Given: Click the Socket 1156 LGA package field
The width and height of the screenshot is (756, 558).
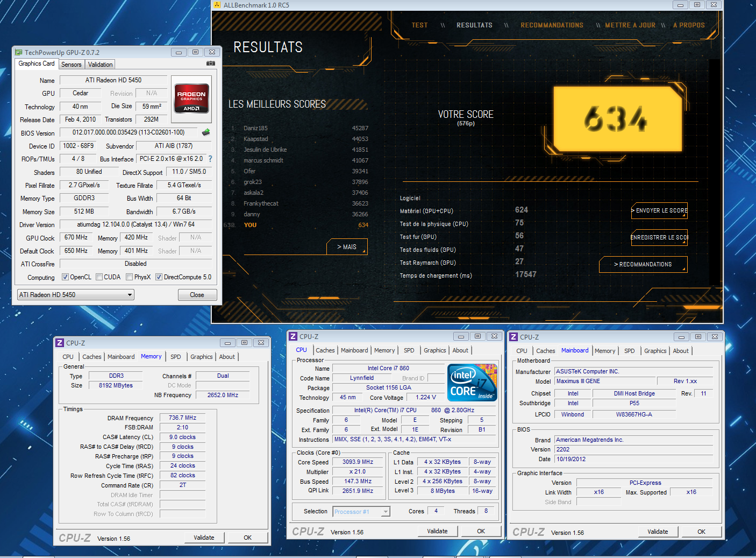Looking at the screenshot, I should 388,387.
